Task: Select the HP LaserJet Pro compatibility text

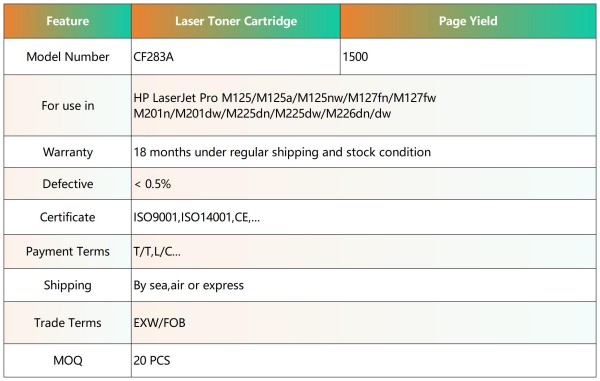Action: 285,106
